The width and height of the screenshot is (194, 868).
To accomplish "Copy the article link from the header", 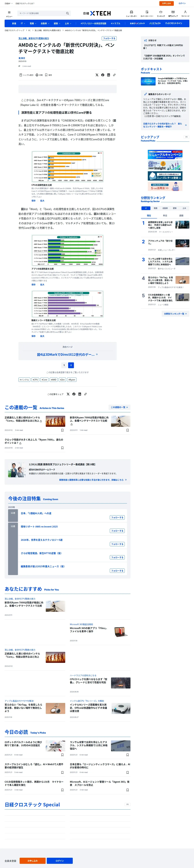I will click(114, 75).
